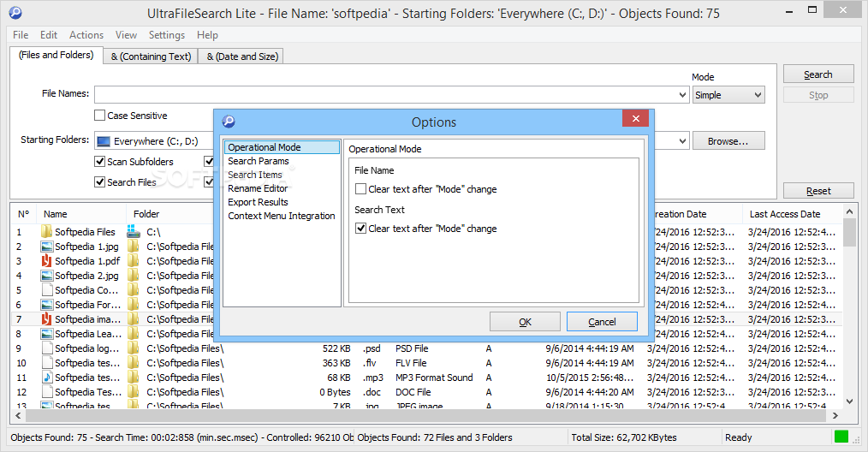Click Cancel in the Options dialog
Image resolution: width=868 pixels, height=452 pixels.
(602, 322)
